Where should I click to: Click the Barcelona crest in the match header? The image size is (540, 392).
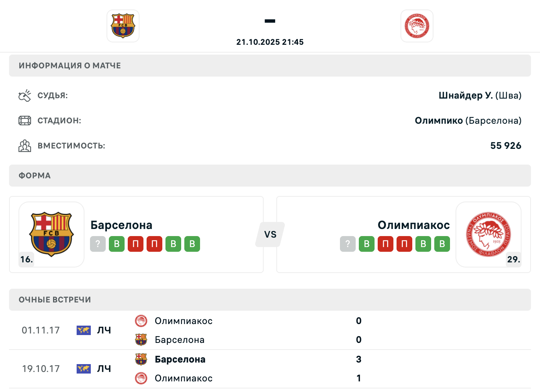(123, 26)
